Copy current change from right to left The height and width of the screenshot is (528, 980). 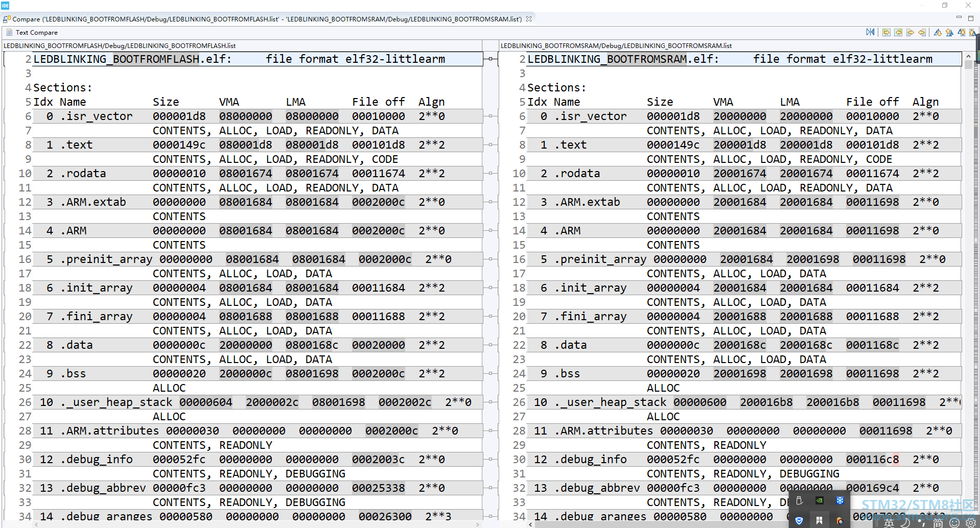[922, 32]
